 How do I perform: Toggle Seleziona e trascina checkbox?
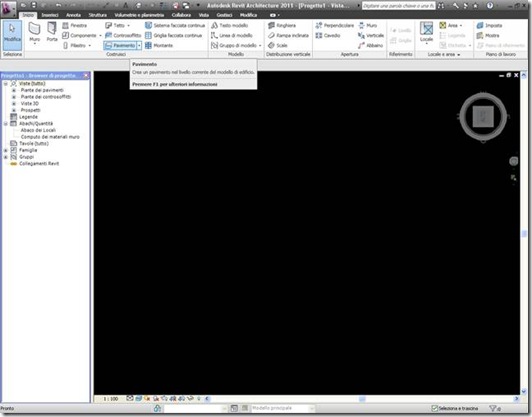(x=434, y=408)
